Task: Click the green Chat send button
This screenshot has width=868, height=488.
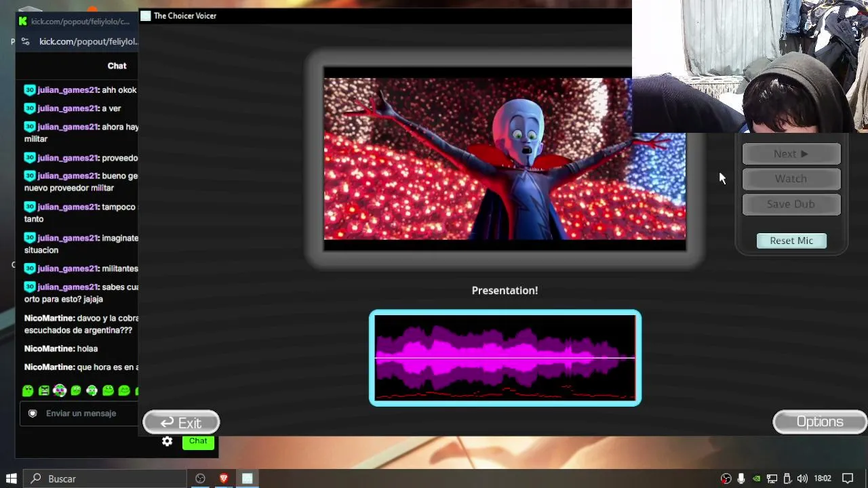Action: (198, 441)
